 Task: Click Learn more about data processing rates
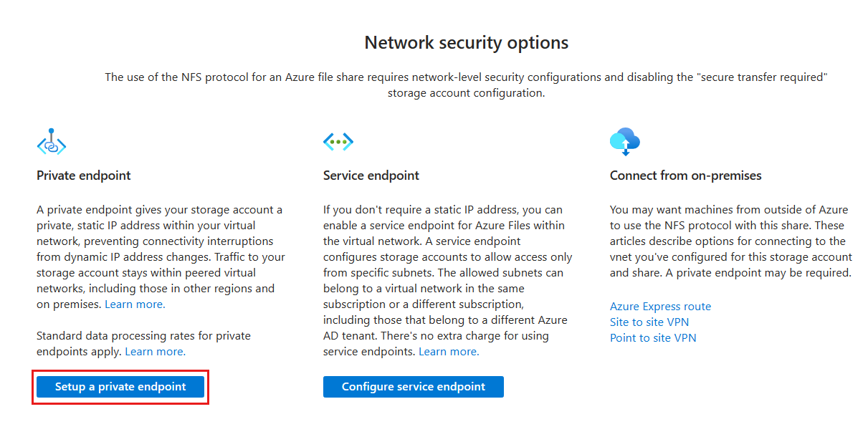pyautogui.click(x=155, y=351)
